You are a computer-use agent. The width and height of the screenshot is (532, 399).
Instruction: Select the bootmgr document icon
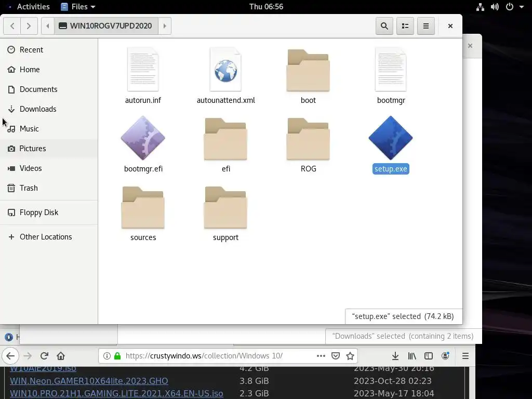pos(391,70)
